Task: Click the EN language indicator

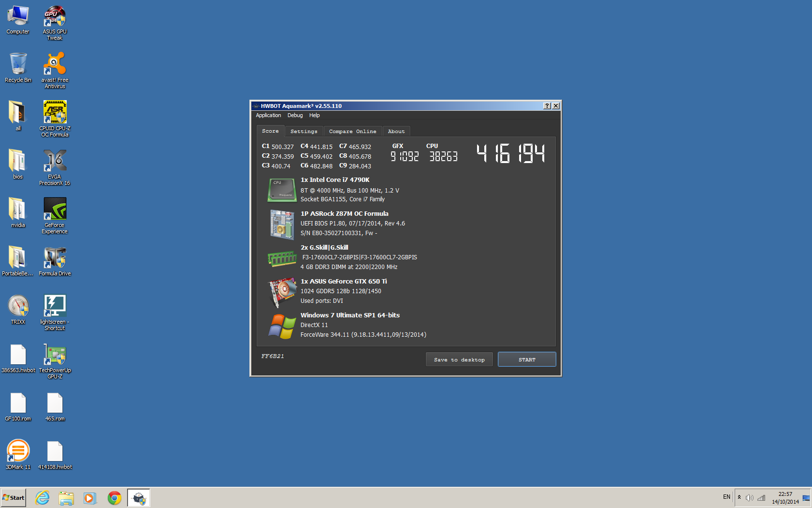Action: (726, 497)
